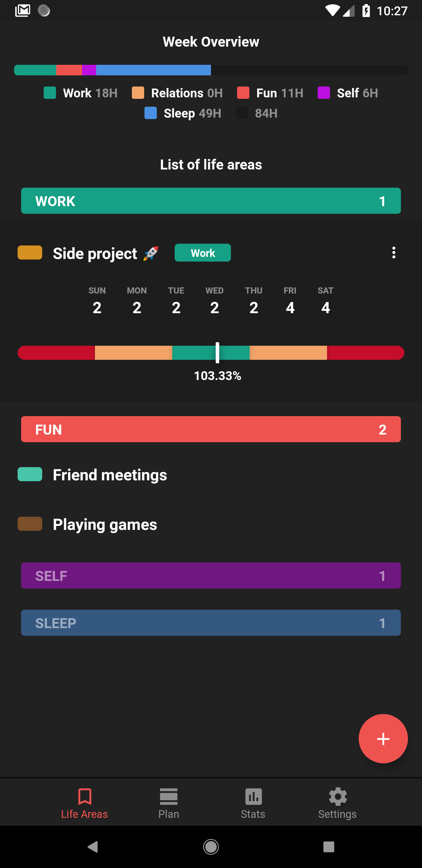422x868 pixels.
Task: Open the Gmail notification icon
Action: tap(23, 11)
